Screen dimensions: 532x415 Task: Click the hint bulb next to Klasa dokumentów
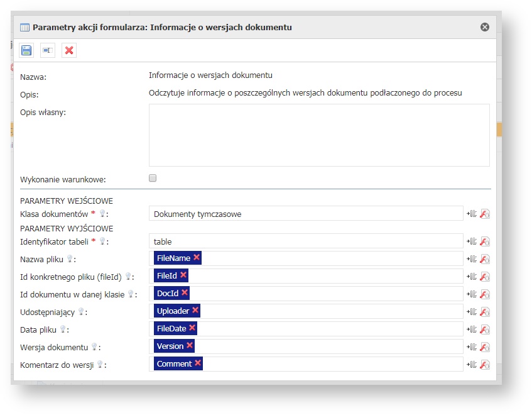102,214
